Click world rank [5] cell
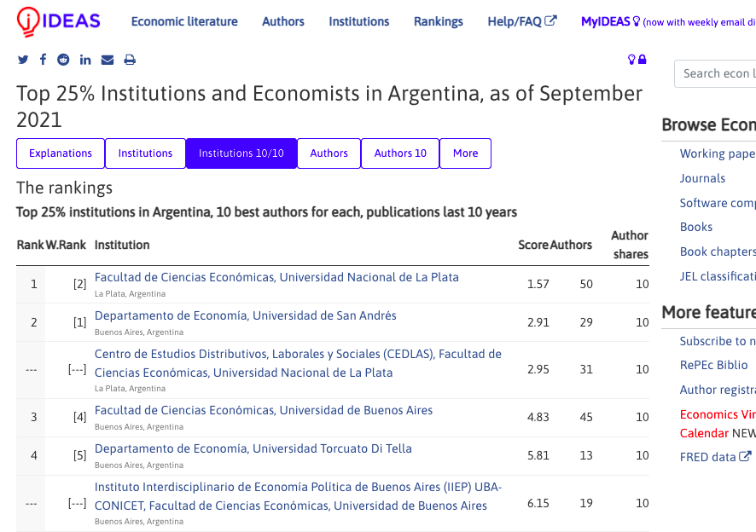 coord(80,455)
